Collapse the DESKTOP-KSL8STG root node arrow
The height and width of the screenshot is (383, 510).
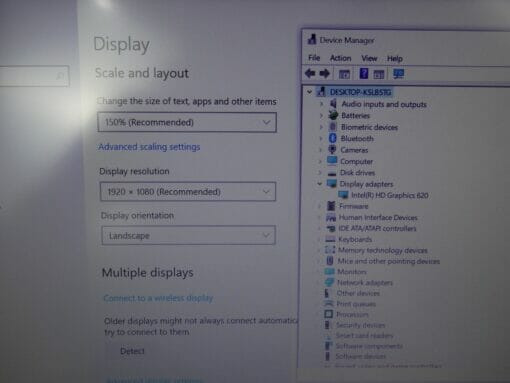pos(310,92)
